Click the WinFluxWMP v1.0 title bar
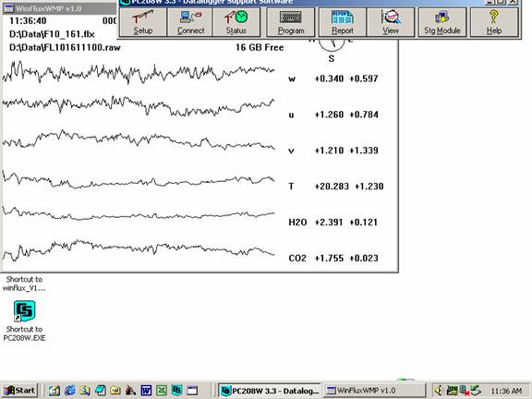 (x=59, y=8)
